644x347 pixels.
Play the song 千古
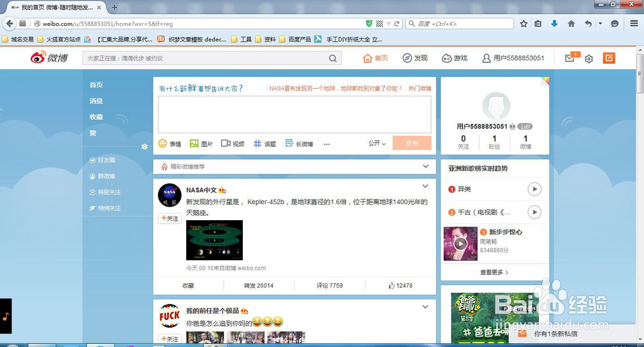(x=535, y=212)
